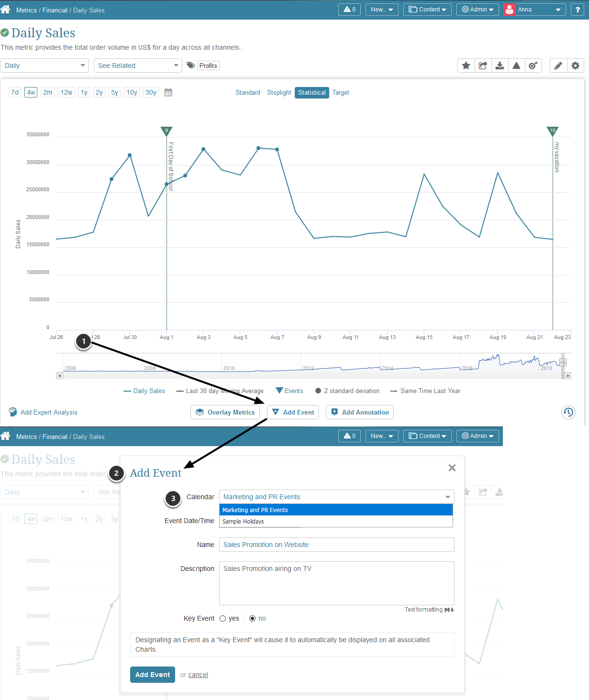Click the green certified check icon by Daily Sales
The width and height of the screenshot is (589, 700).
pyautogui.click(x=5, y=33)
